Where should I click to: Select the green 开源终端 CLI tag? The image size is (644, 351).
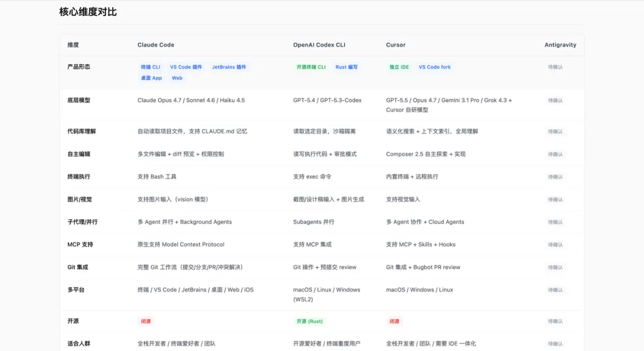[311, 67]
